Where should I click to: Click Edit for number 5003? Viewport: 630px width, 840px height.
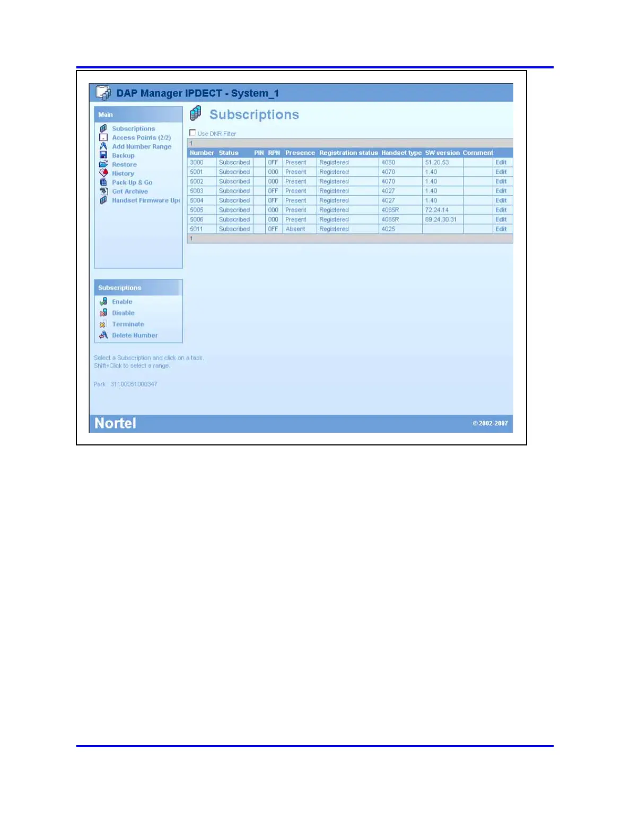coord(501,191)
